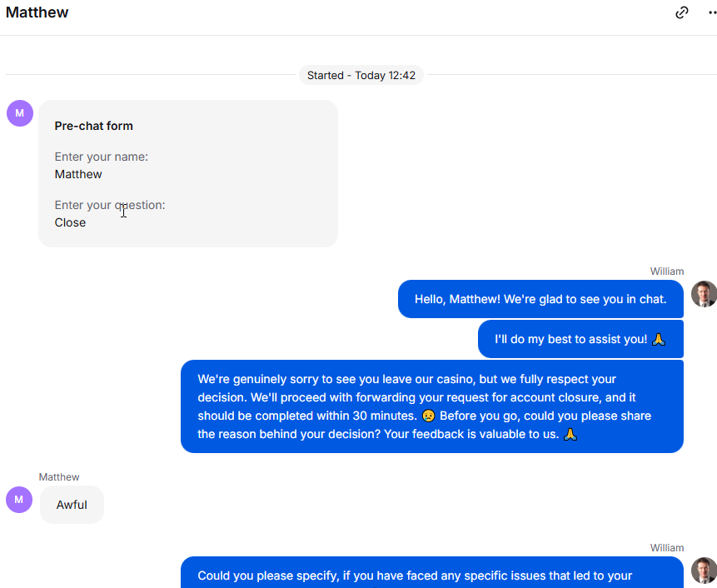This screenshot has width=717, height=588.
Task: Open William's photo beside the last message
Action: (704, 571)
